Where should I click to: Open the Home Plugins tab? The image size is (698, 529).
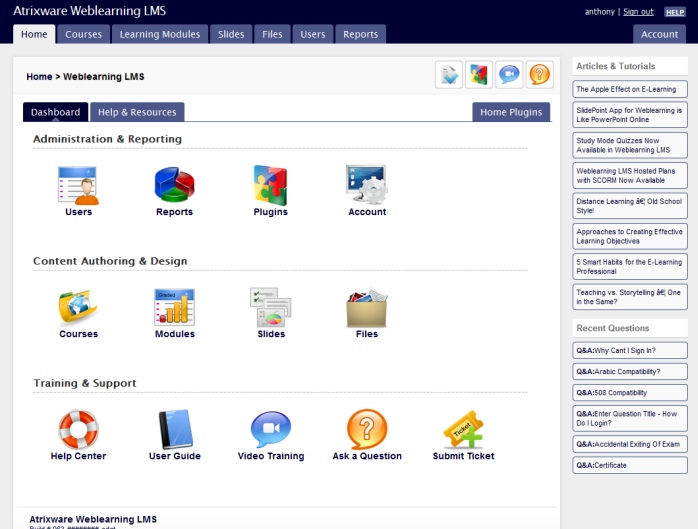coord(511,112)
